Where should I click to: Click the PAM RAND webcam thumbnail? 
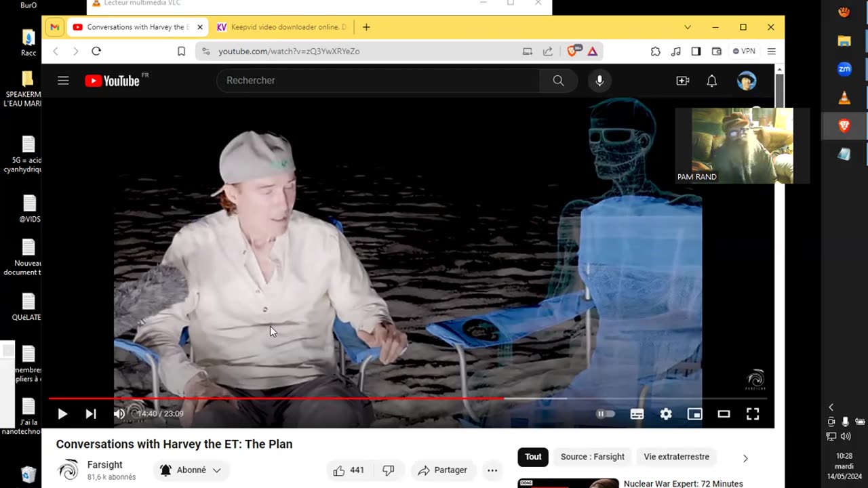coord(742,146)
